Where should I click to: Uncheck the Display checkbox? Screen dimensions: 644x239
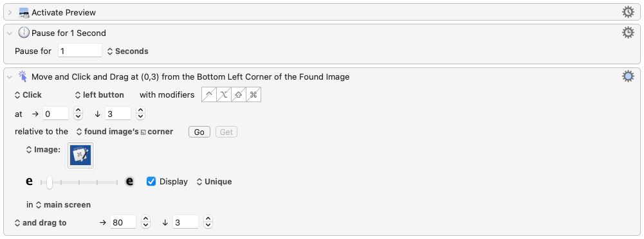151,182
